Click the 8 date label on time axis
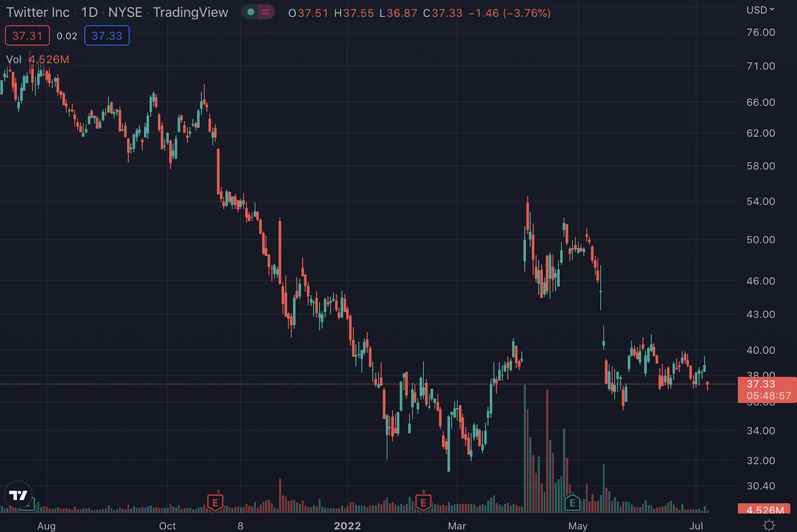This screenshot has height=532, width=797. point(241,526)
